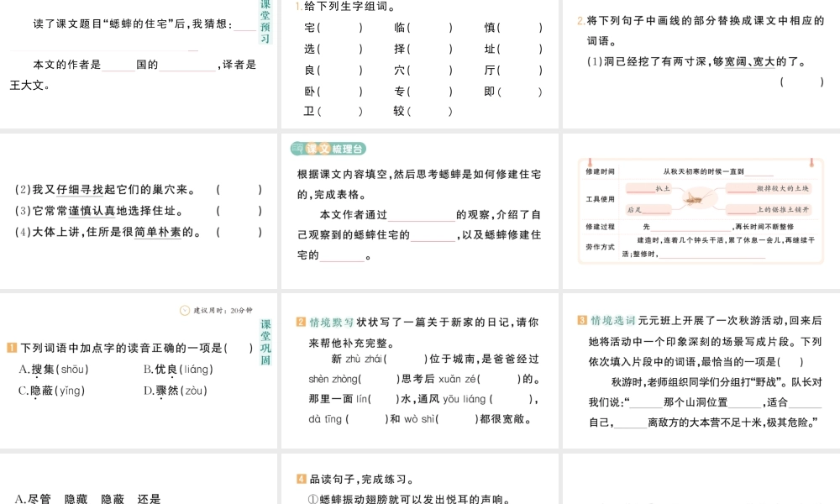Click the text 从秋天初寒的时候一直到
This screenshot has height=504, width=840.
pos(703,171)
